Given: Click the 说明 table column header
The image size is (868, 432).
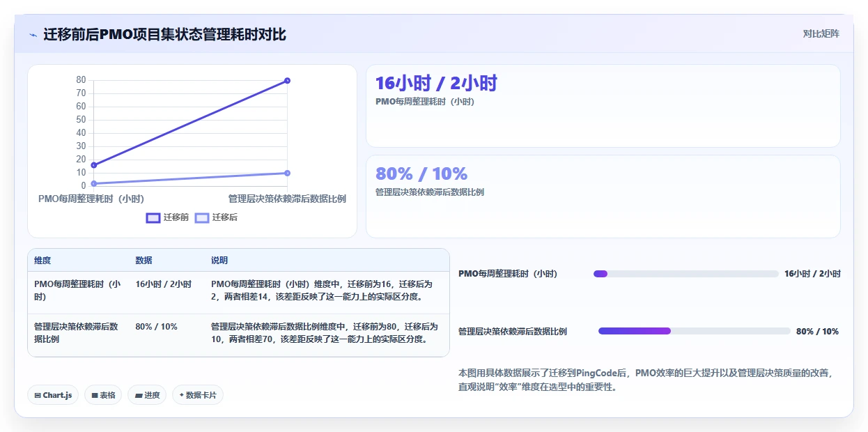Looking at the screenshot, I should pos(219,261).
